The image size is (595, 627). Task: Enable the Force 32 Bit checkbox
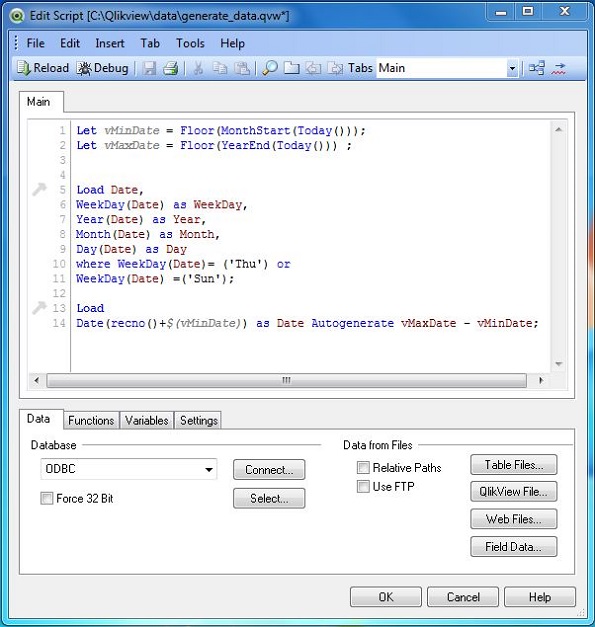click(47, 499)
